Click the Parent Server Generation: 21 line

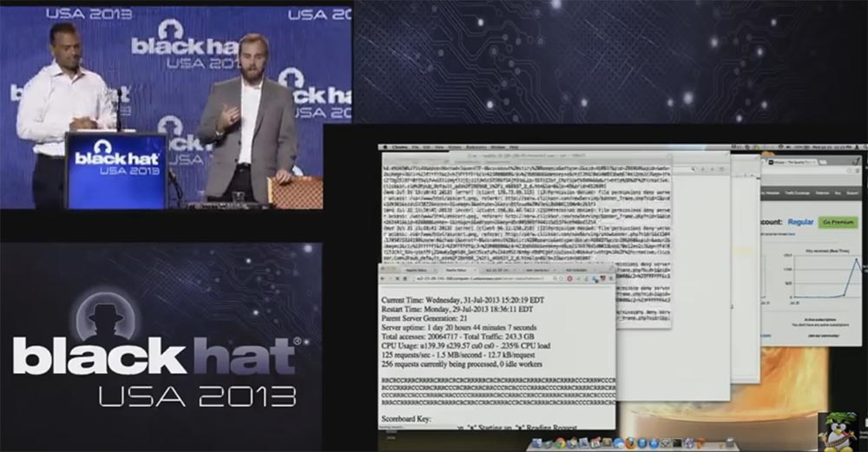point(424,318)
